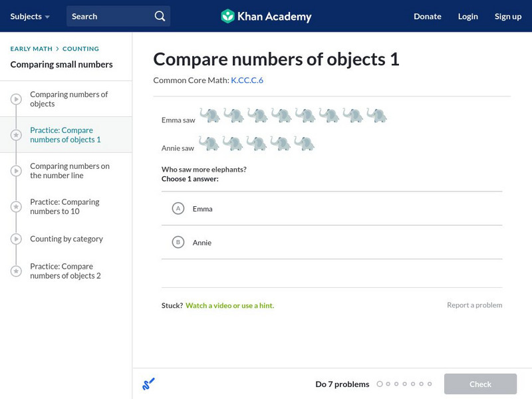
Task: Go to the Login page
Action: [468, 16]
